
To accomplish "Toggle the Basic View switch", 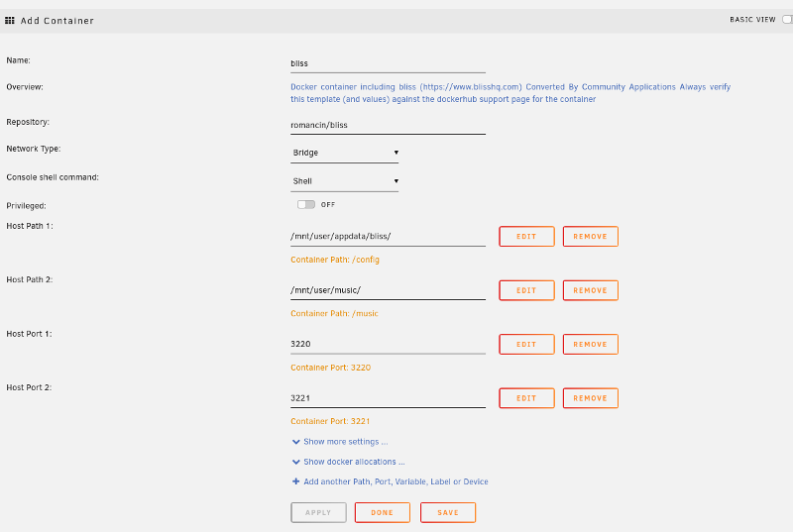I will pos(787,19).
